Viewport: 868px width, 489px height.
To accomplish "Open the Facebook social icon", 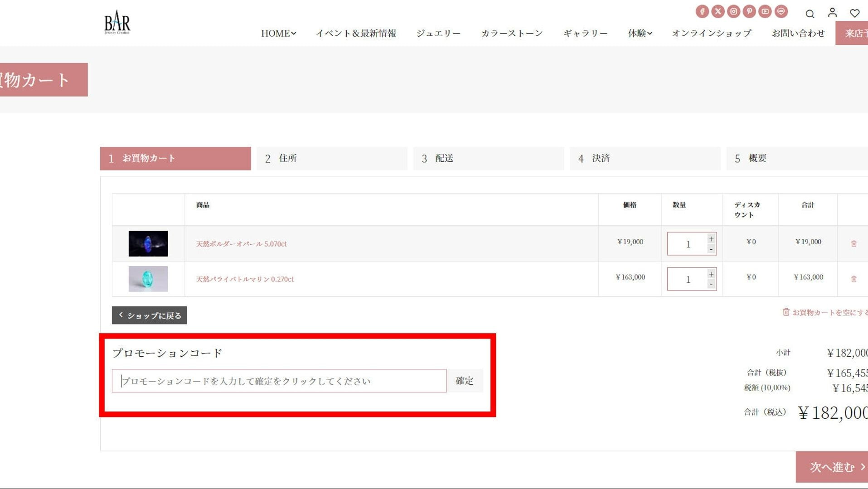I will [x=702, y=11].
